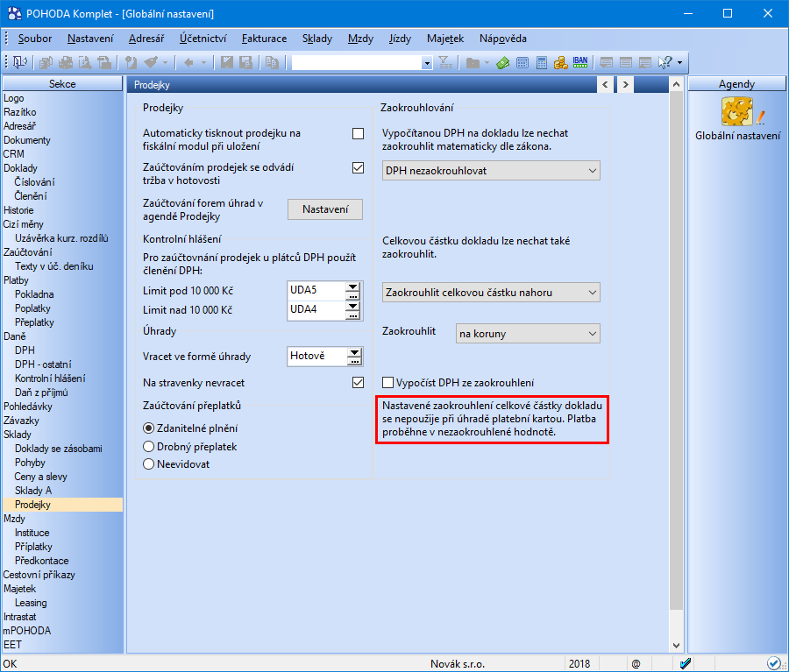Click the filter funnel toolbar icon
Viewport: 789px width, 672px height.
(444, 62)
